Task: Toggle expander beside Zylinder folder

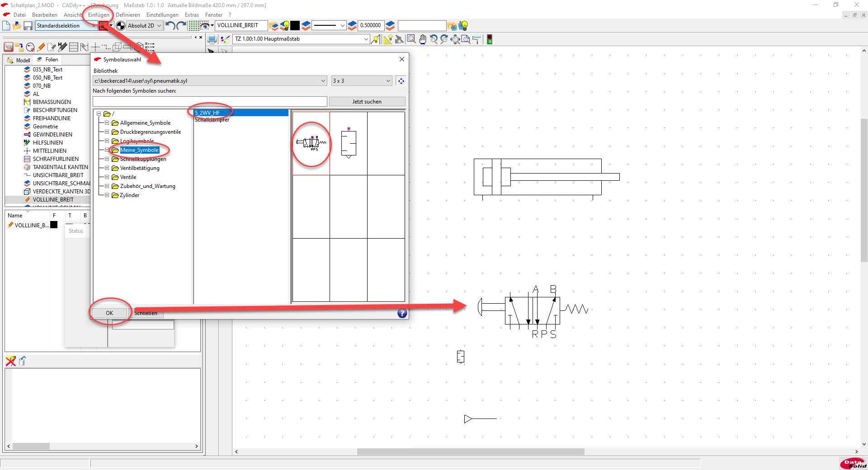Action: point(107,195)
